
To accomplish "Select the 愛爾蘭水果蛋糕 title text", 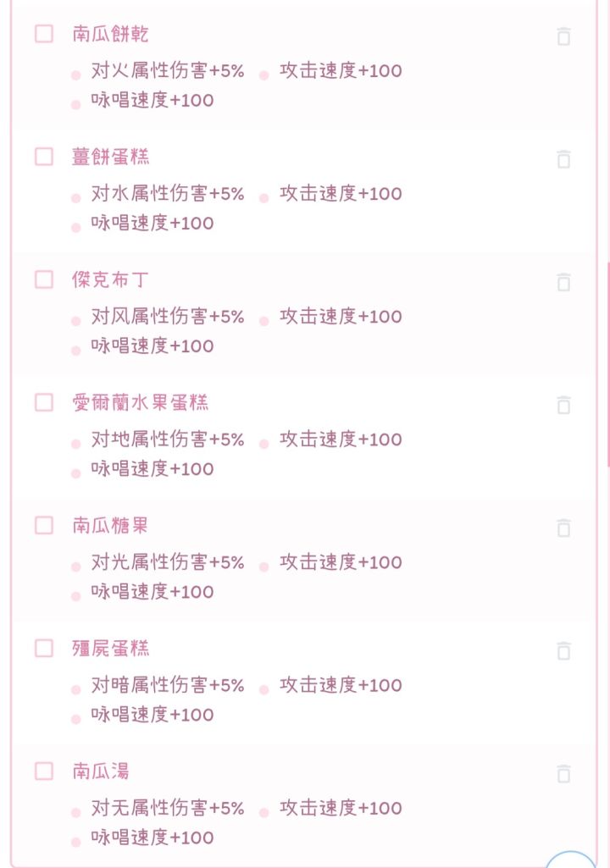I will pyautogui.click(x=141, y=402).
